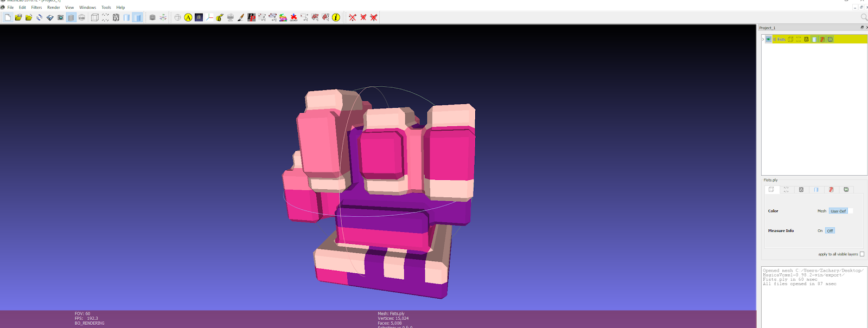Click the yellow circle A icon

[188, 17]
